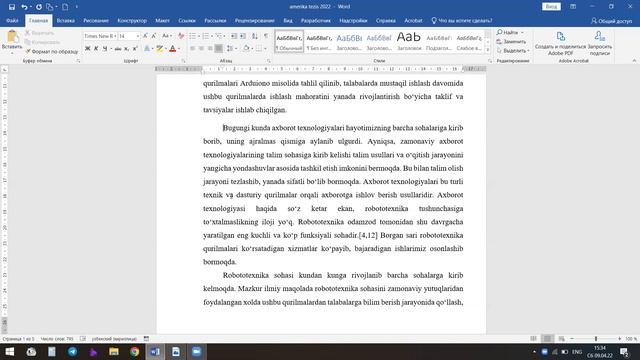The height and width of the screenshot is (360, 640).
Task: Toggle strikethrough formatting
Action: [x=118, y=49]
